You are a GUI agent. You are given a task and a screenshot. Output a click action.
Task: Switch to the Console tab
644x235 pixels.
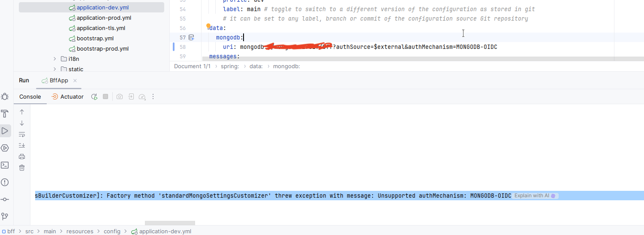click(30, 97)
